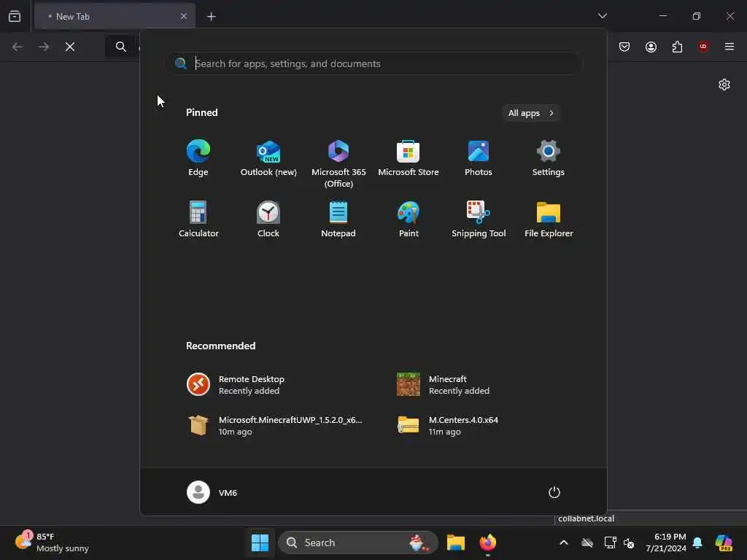The image size is (747, 560).
Task: Open File Explorer pinned app
Action: pos(549,219)
